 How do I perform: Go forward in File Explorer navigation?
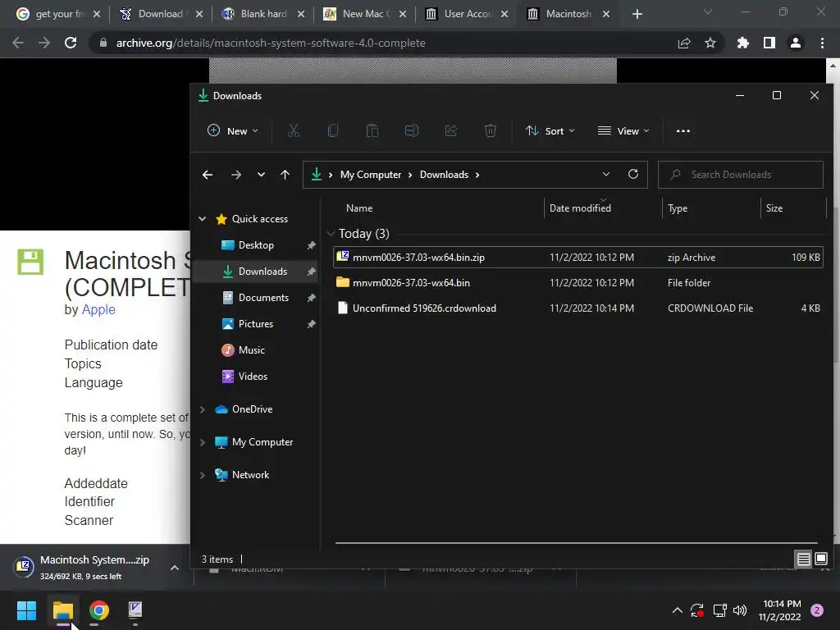235,175
